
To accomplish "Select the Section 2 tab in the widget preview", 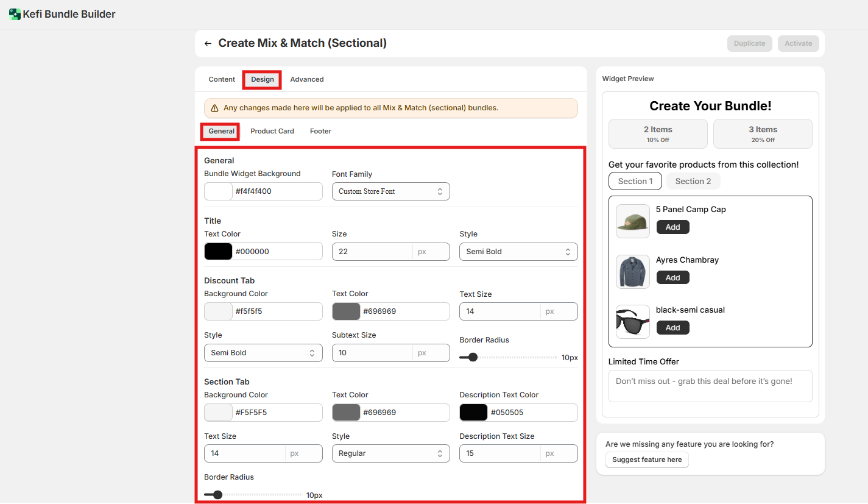I will click(693, 181).
